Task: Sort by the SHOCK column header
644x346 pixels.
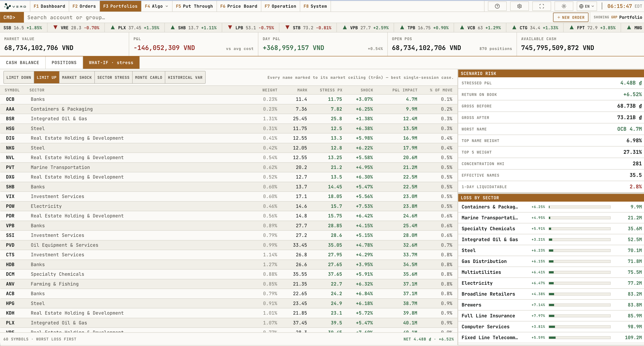Action: [x=366, y=90]
